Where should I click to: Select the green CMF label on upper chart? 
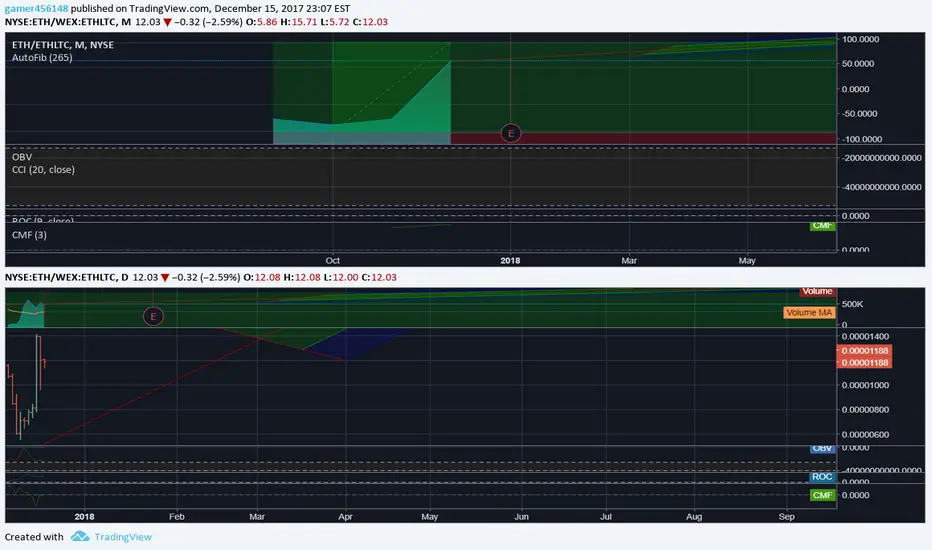coord(822,226)
